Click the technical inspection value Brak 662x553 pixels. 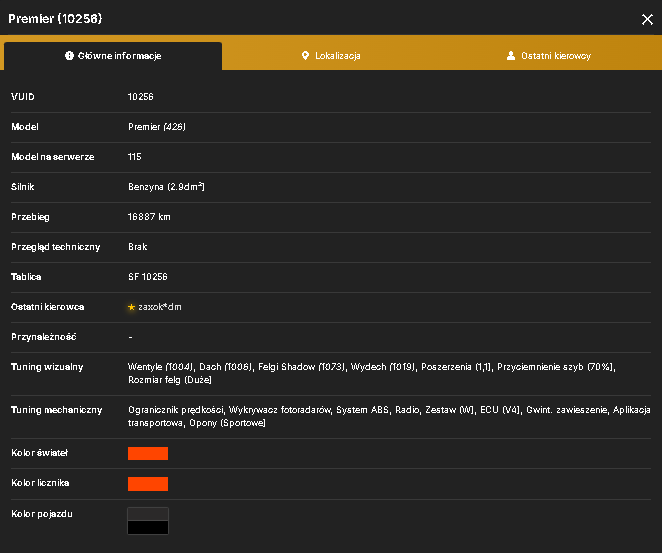coord(138,247)
